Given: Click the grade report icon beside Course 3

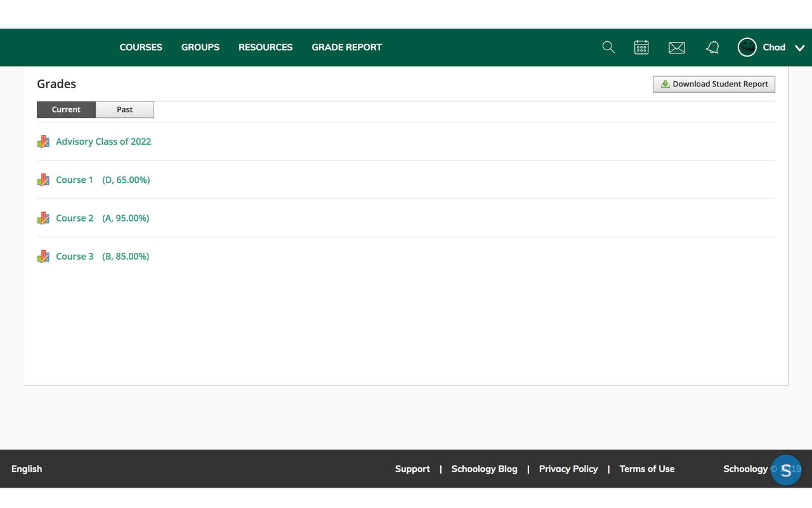Looking at the screenshot, I should point(43,256).
